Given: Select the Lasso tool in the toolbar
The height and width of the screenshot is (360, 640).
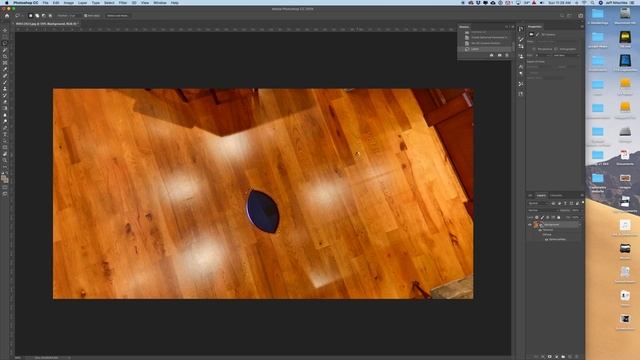Looking at the screenshot, I should coord(5,43).
